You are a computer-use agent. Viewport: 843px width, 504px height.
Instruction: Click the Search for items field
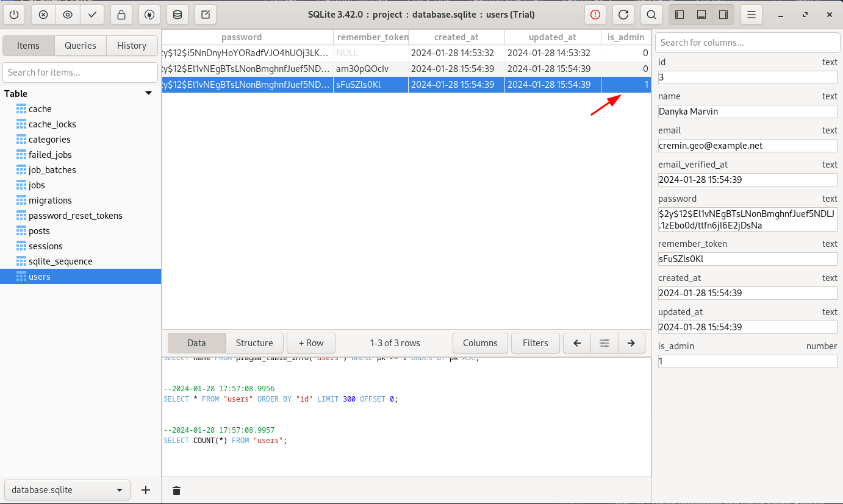(x=80, y=73)
